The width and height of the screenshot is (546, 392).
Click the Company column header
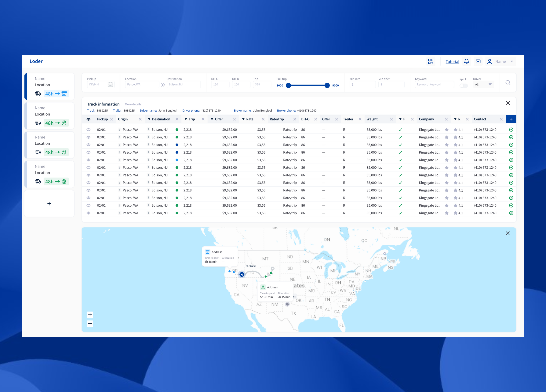point(426,119)
